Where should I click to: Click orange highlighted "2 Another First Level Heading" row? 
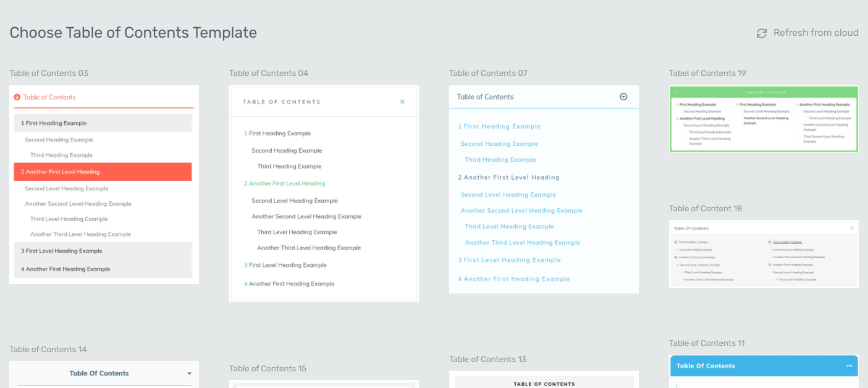(x=103, y=172)
